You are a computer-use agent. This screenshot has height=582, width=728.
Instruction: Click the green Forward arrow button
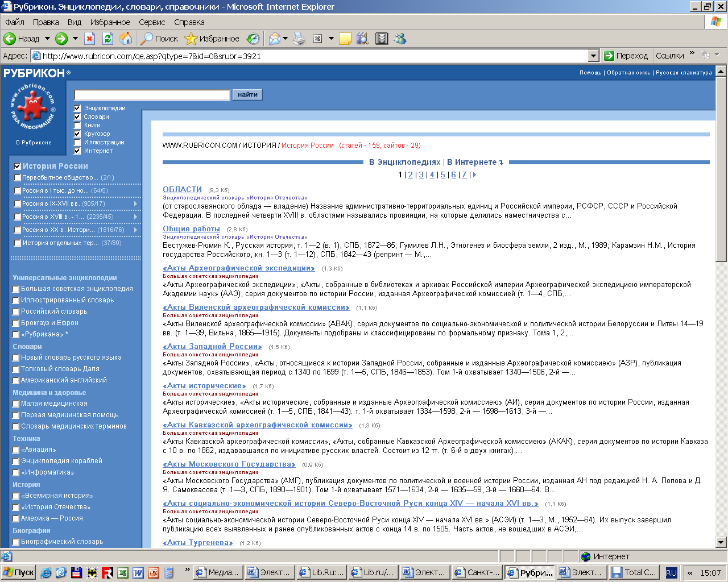point(61,39)
